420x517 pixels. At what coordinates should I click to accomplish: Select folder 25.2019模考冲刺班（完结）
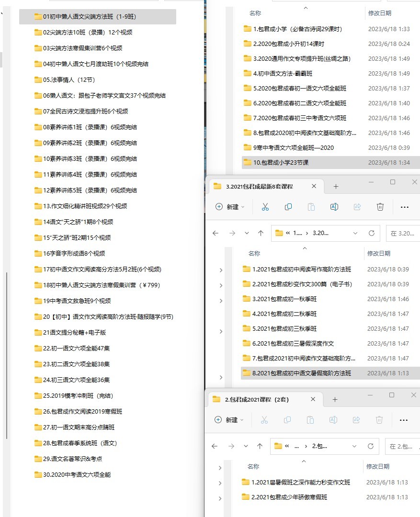tap(74, 396)
